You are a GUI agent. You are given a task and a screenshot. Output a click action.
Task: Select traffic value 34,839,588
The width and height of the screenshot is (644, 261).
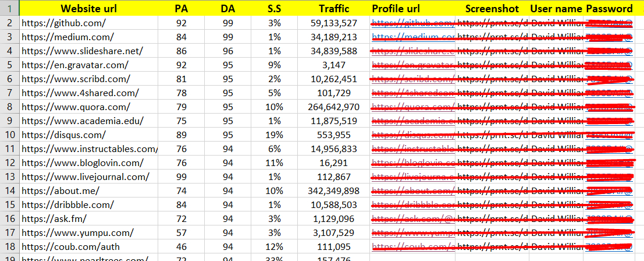click(x=334, y=51)
